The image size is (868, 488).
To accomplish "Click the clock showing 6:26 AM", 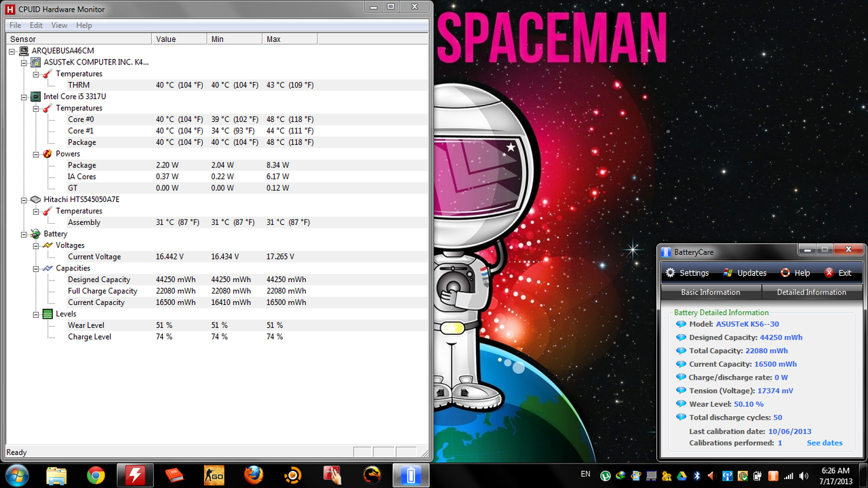I will point(835,470).
